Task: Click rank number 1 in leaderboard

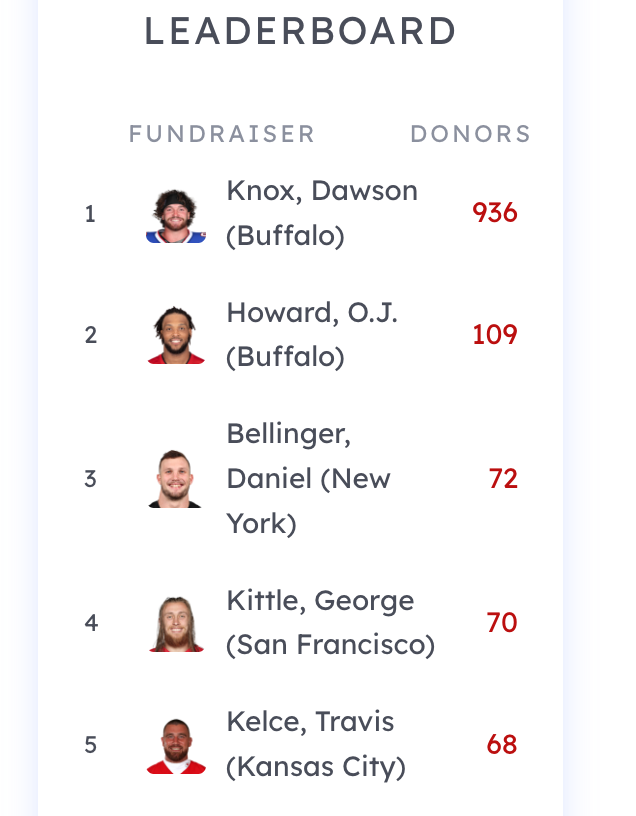Action: [90, 214]
